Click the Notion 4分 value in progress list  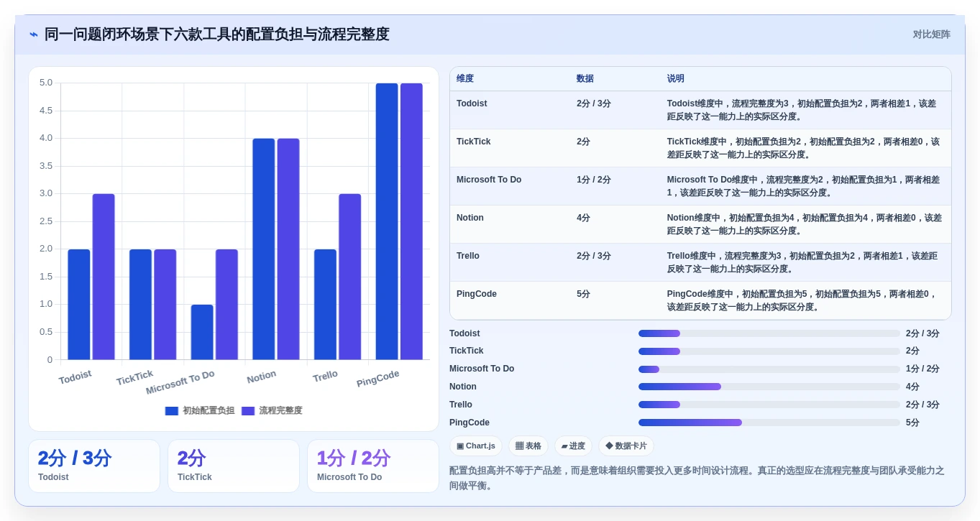point(912,387)
